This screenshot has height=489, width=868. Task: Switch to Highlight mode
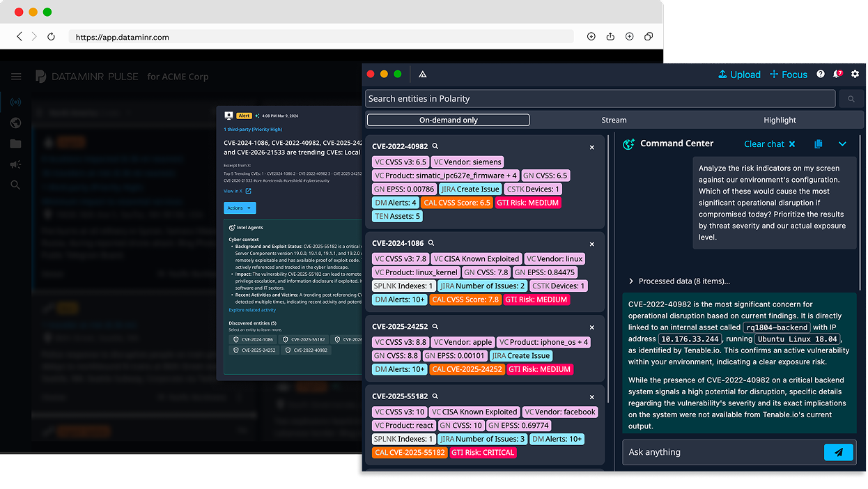point(780,120)
